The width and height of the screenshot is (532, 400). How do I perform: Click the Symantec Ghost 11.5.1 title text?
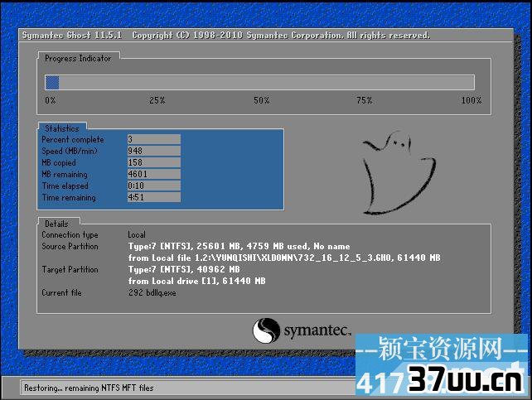[x=71, y=36]
